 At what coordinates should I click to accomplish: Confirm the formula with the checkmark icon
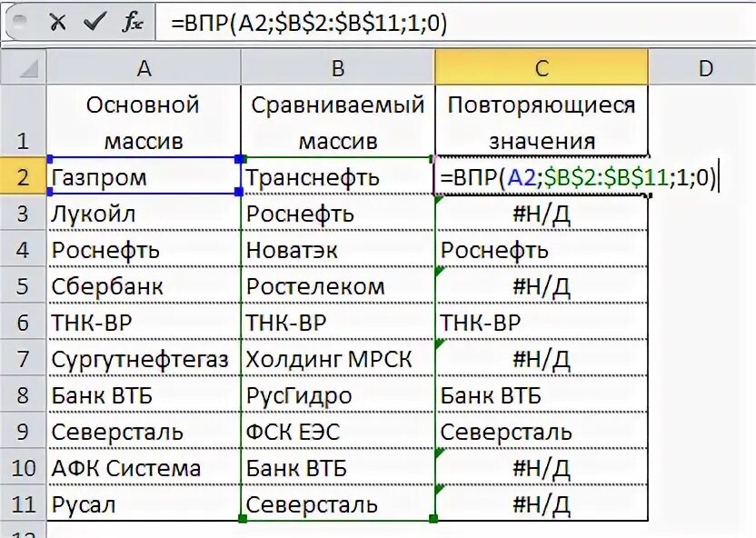coord(94,22)
